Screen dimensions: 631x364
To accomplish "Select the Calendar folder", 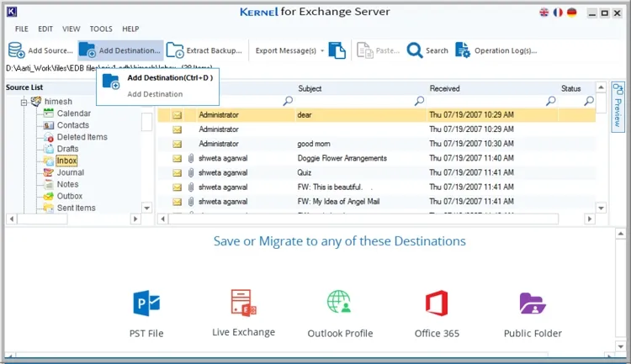I will [74, 113].
